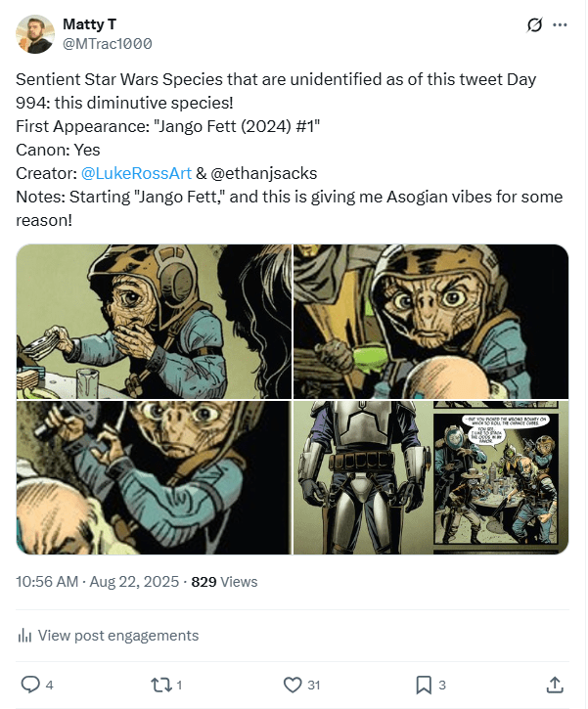Screen dimensions: 588x709
Task: Click the reply speech bubble icon
Action: pos(30,684)
